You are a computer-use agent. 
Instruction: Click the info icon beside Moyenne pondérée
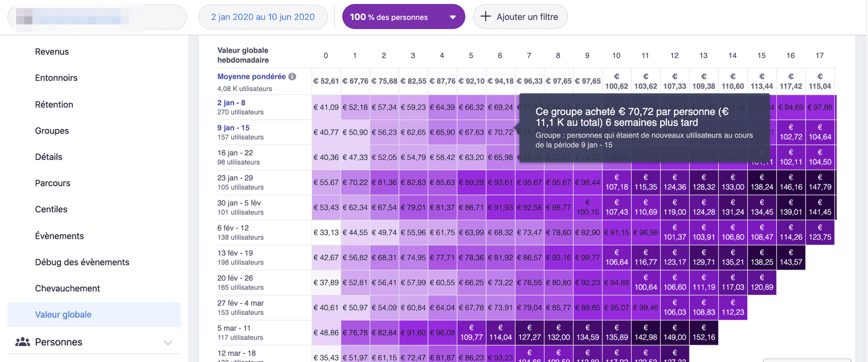click(x=292, y=77)
